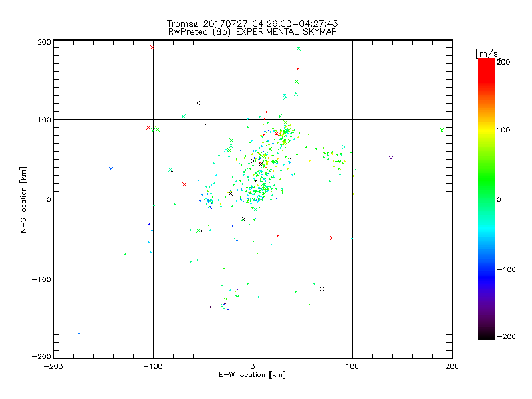
Task: Click the x-axis tick label "-200"
Action: click(x=53, y=366)
